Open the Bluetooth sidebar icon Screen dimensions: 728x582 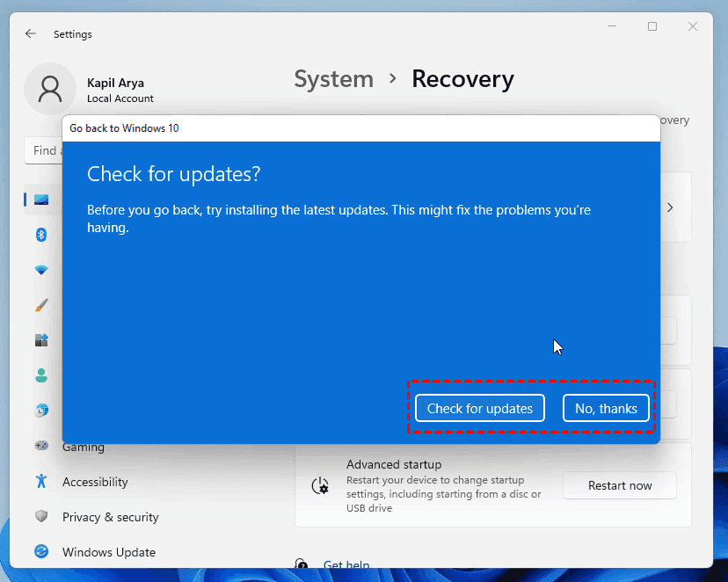coord(41,235)
